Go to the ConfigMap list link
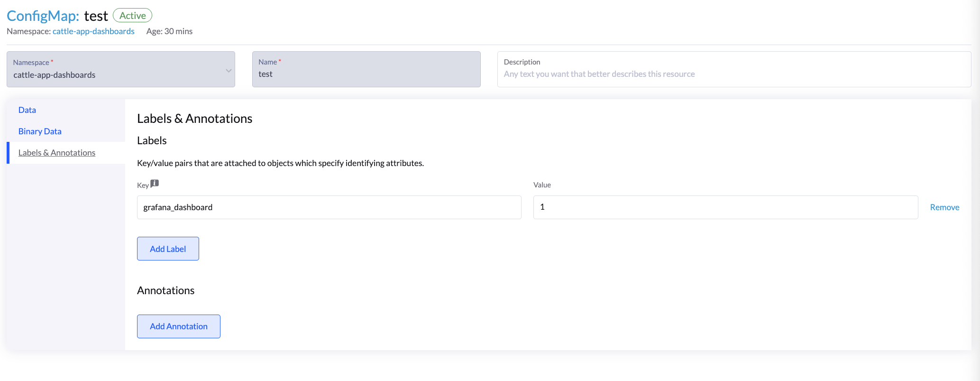 [x=43, y=16]
